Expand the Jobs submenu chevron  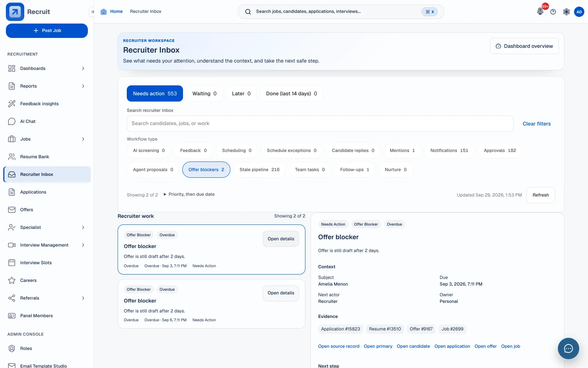pyautogui.click(x=83, y=139)
